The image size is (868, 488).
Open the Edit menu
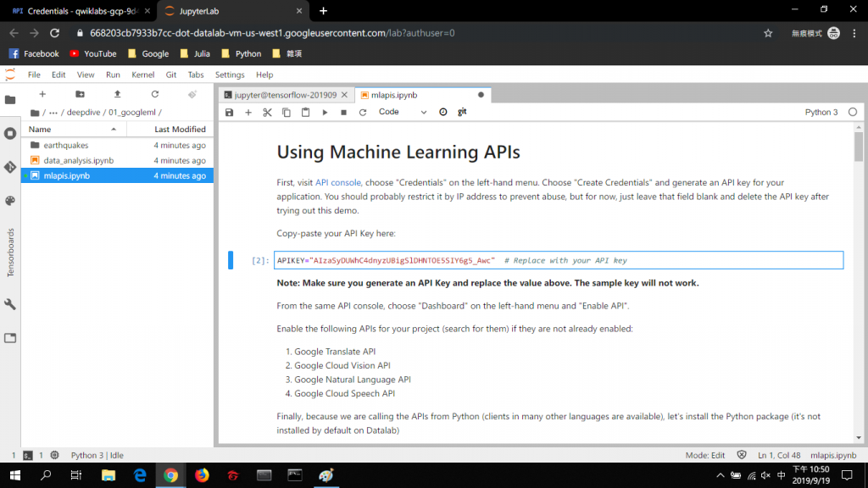[58, 75]
